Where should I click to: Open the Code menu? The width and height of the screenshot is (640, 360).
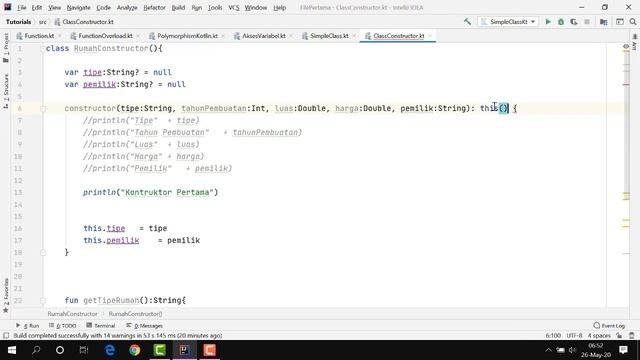103,7
